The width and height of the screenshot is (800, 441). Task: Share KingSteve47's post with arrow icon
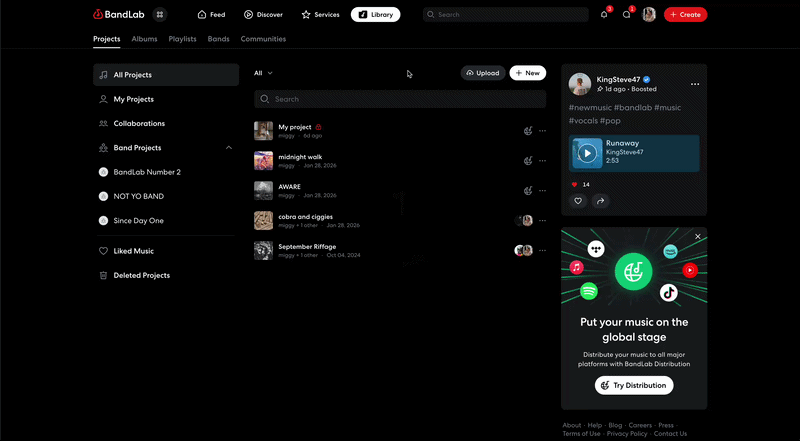600,201
